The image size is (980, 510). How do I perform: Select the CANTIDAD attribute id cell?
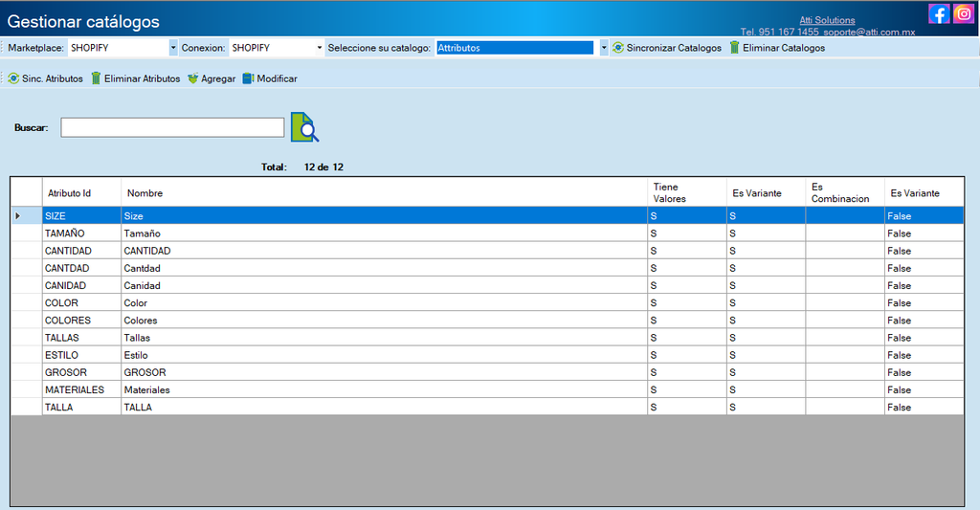81,251
